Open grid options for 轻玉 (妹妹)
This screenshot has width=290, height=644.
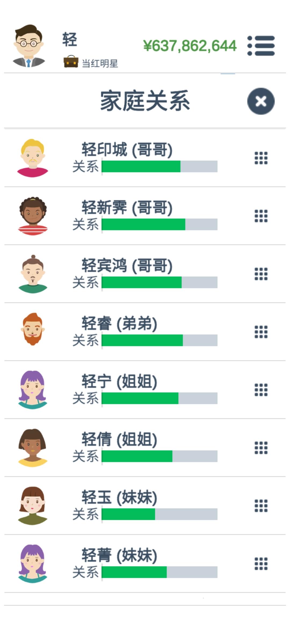tap(261, 506)
